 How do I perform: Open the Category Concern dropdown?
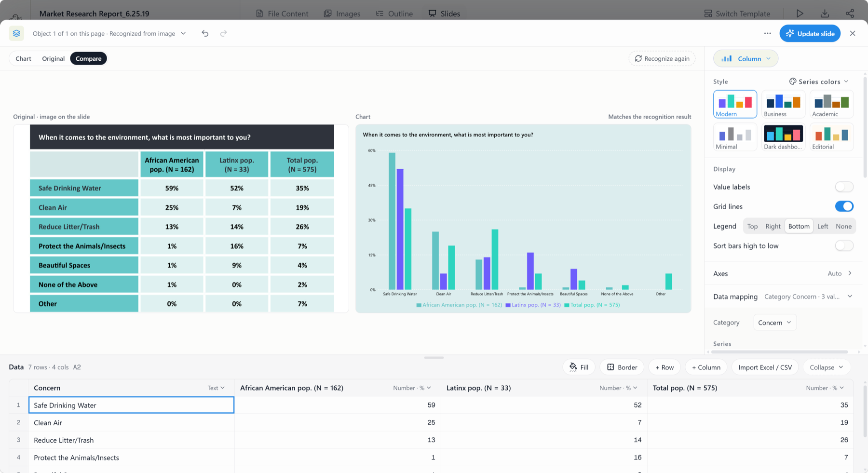pyautogui.click(x=774, y=323)
